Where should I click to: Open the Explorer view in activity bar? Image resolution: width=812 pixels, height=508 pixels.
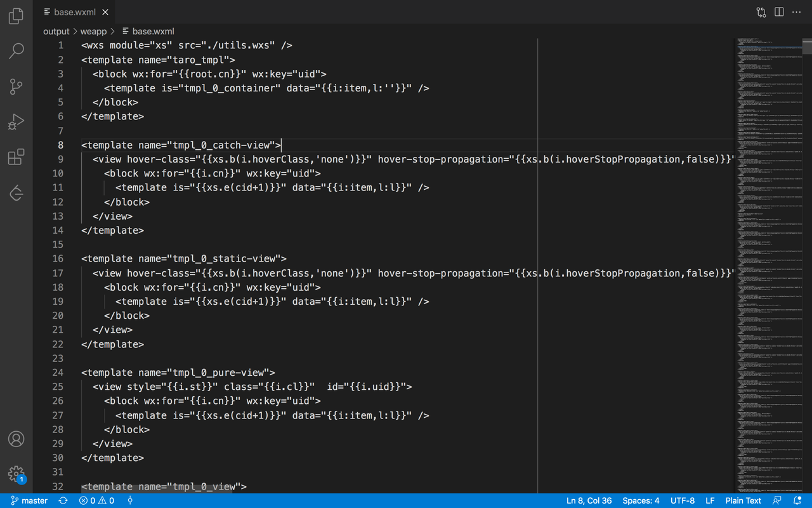point(16,16)
